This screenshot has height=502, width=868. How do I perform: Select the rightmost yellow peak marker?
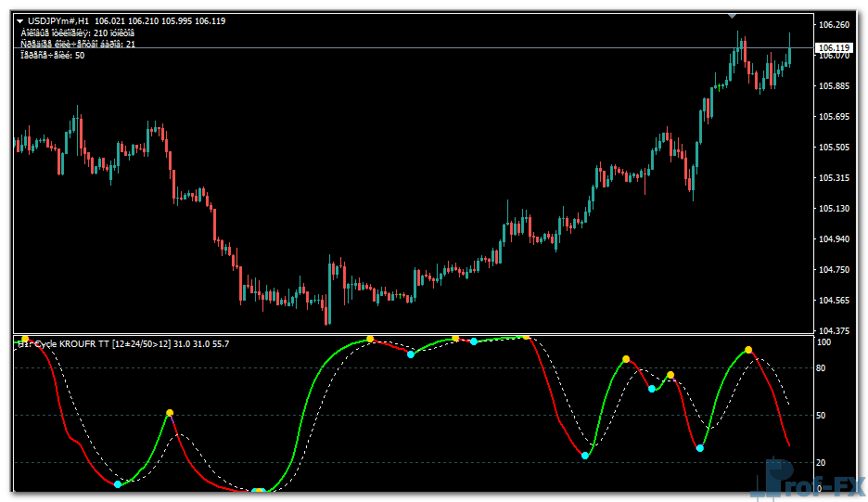pos(748,350)
